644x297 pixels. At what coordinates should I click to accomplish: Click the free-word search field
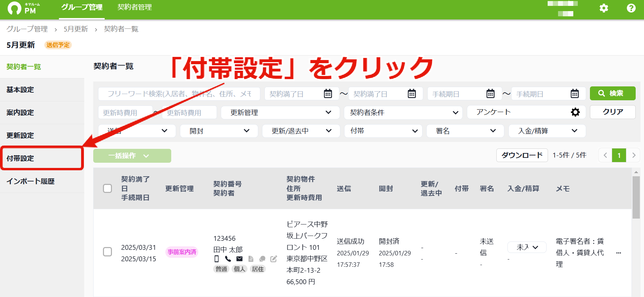click(x=179, y=94)
